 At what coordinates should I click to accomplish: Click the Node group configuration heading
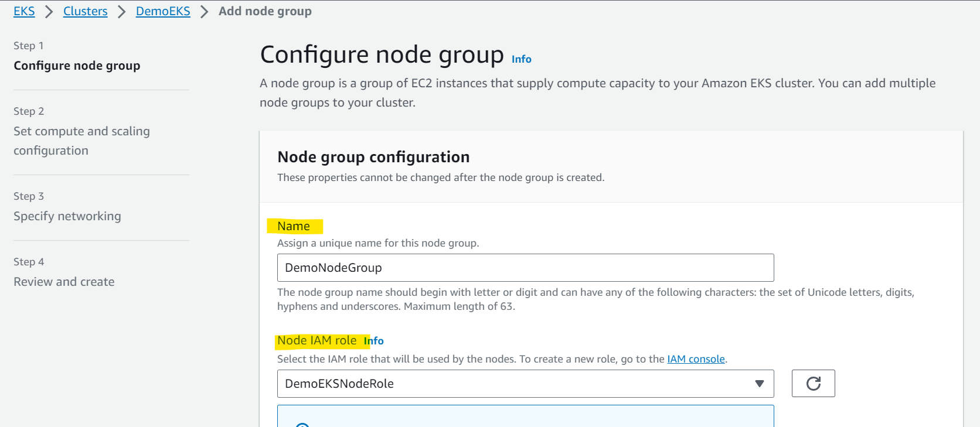373,157
